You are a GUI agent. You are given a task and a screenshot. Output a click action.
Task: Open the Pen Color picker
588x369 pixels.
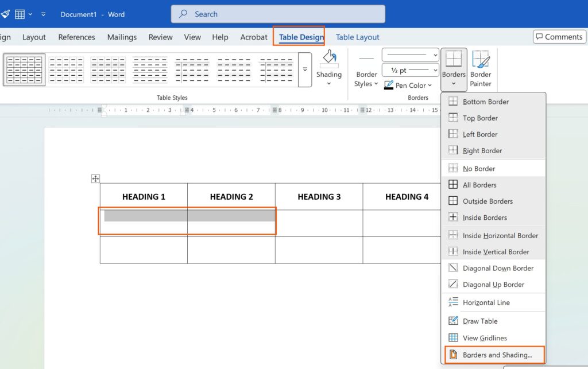coord(408,86)
